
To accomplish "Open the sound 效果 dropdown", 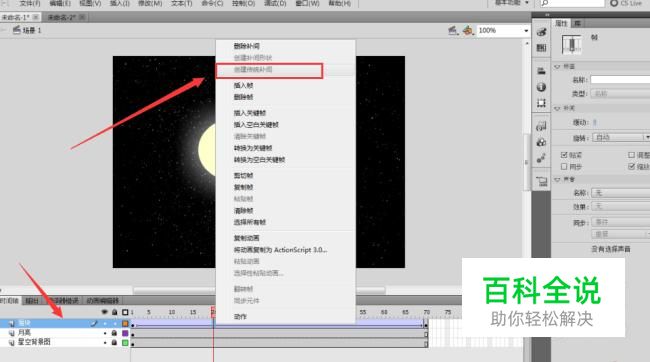I will tap(621, 207).
